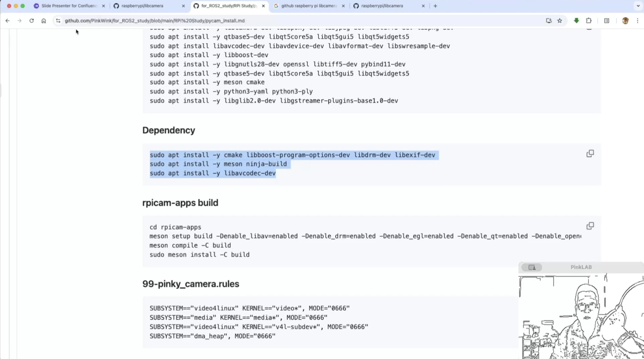Click the green download extension icon
The image size is (644, 359).
(x=576, y=21)
